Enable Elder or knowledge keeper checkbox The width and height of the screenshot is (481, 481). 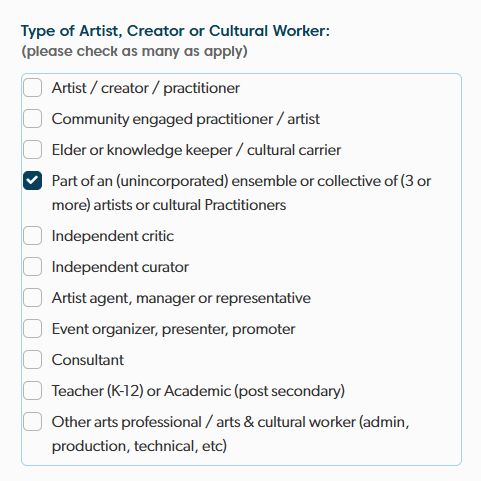[x=32, y=150]
